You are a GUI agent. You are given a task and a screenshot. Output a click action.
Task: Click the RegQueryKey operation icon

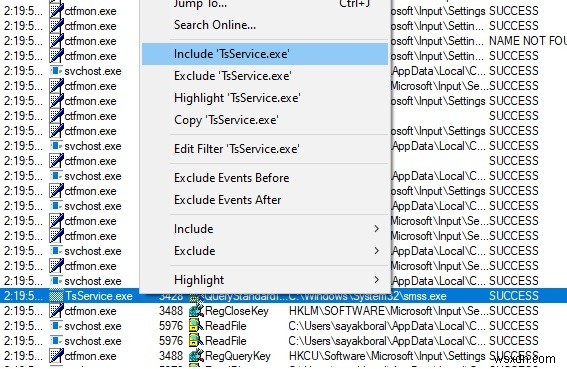tap(196, 356)
